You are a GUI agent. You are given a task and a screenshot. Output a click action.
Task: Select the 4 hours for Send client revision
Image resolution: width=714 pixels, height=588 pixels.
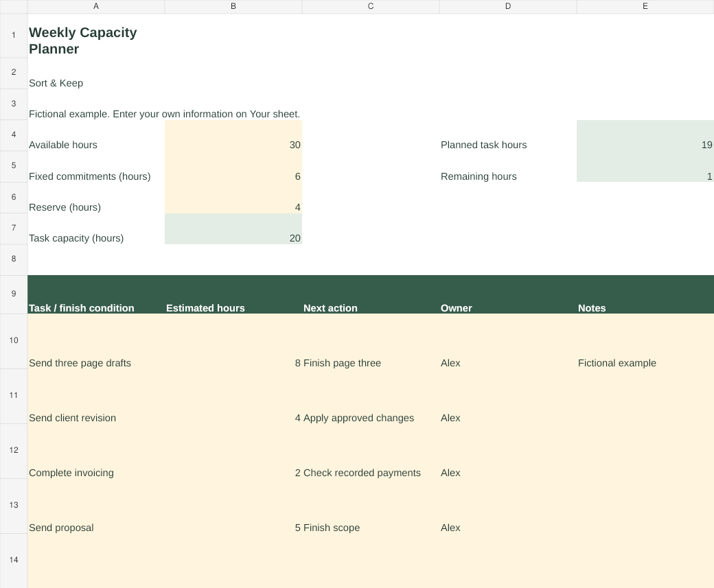click(233, 397)
